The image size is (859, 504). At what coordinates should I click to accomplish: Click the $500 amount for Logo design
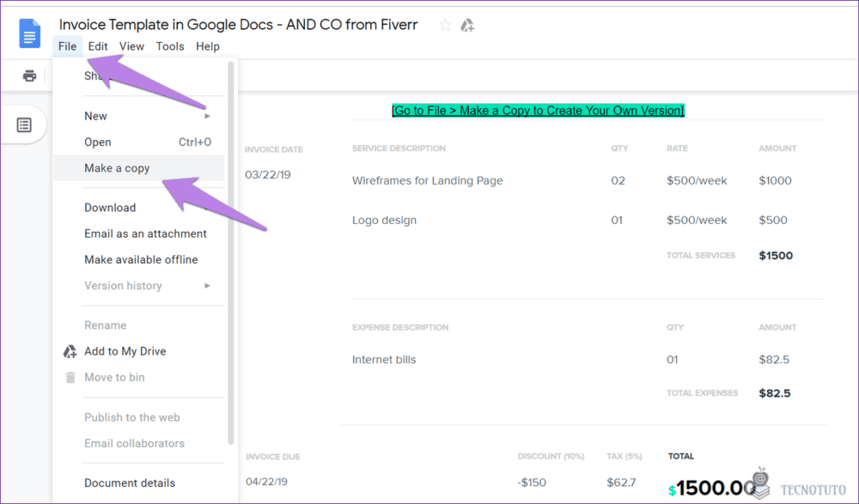(x=773, y=220)
